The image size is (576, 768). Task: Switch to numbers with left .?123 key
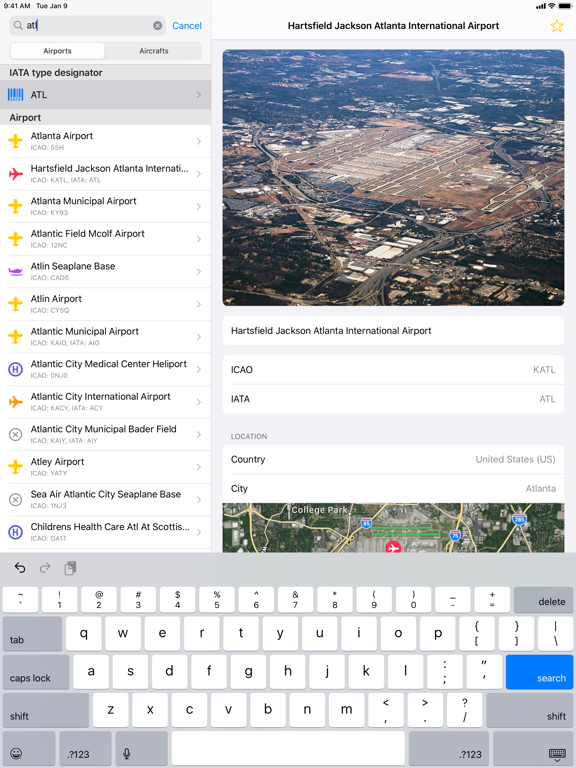click(85, 749)
